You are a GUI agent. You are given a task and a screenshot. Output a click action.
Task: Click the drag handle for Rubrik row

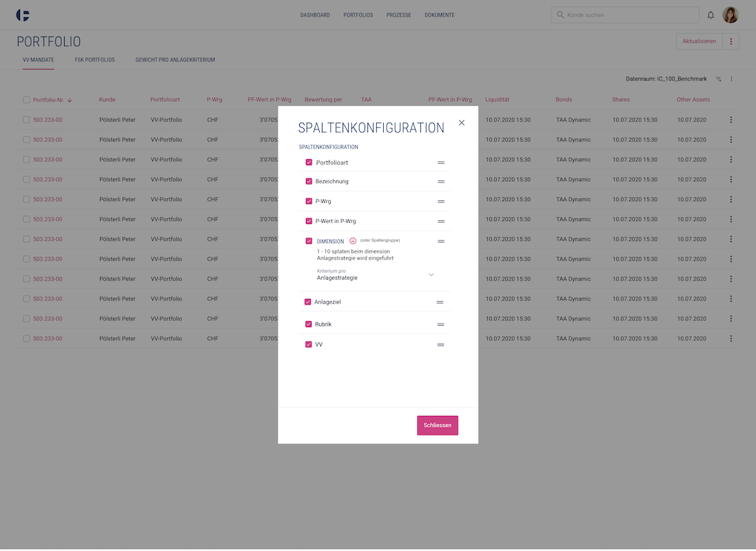coord(440,324)
